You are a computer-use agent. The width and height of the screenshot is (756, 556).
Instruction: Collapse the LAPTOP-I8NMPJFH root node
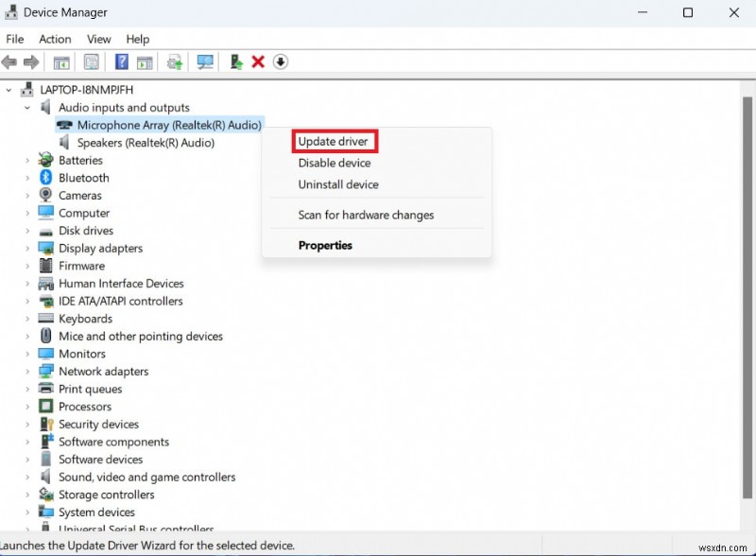click(x=9, y=90)
